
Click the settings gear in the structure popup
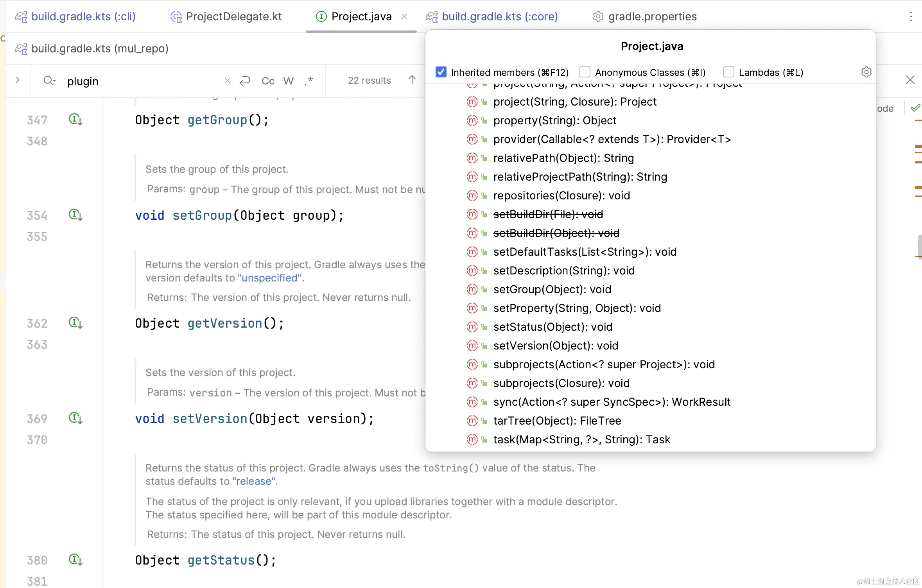[866, 72]
